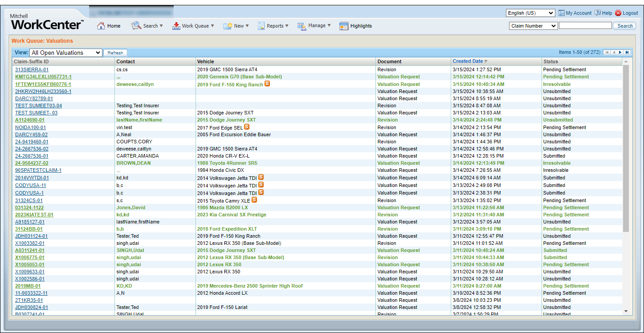
Task: Click orange S icon in the CODYUSA-1 row
Action: coord(261,192)
